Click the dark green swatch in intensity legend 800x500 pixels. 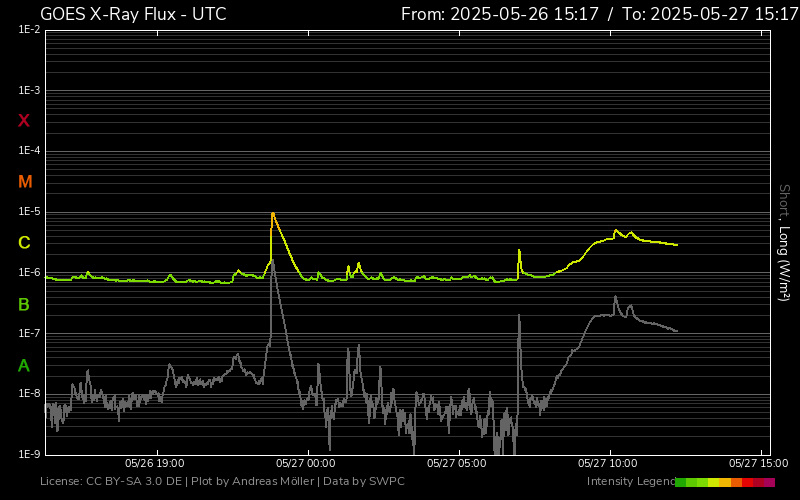point(681,482)
